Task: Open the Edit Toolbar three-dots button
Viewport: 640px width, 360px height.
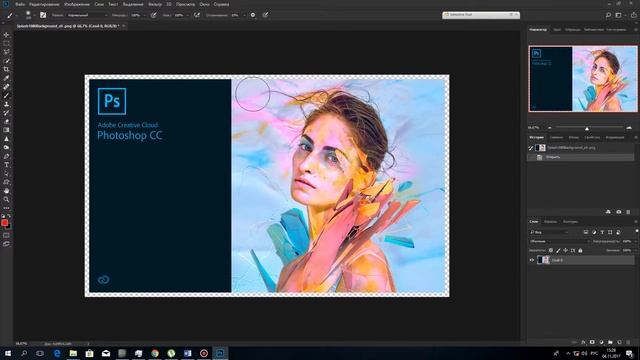Action: pyautogui.click(x=6, y=208)
